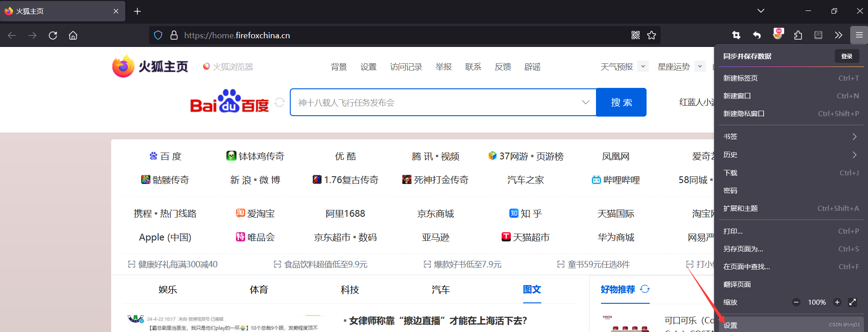The height and width of the screenshot is (332, 868).
Task: Expand the search suggestions dropdown arrow
Action: (x=586, y=102)
